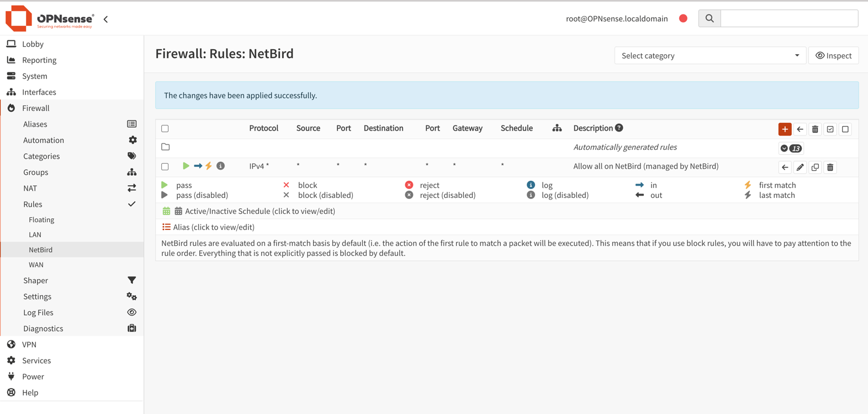The width and height of the screenshot is (868, 414).
Task: Click the header trash icon for selected rules
Action: (x=815, y=129)
